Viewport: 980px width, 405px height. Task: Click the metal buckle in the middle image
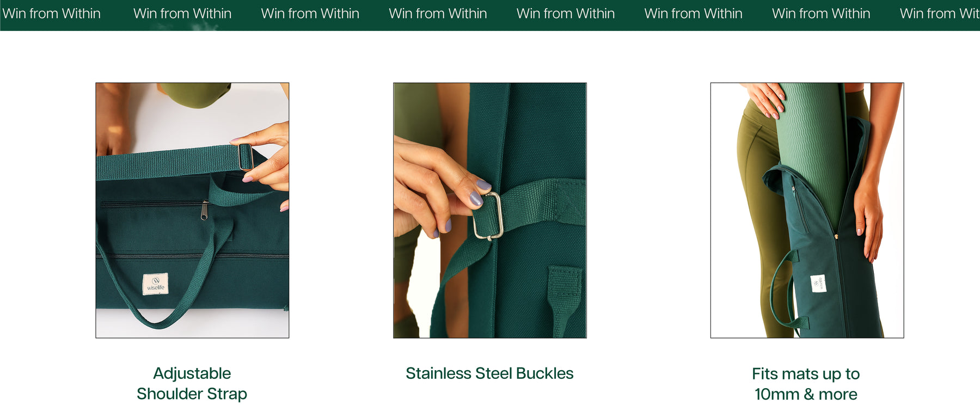tap(487, 216)
